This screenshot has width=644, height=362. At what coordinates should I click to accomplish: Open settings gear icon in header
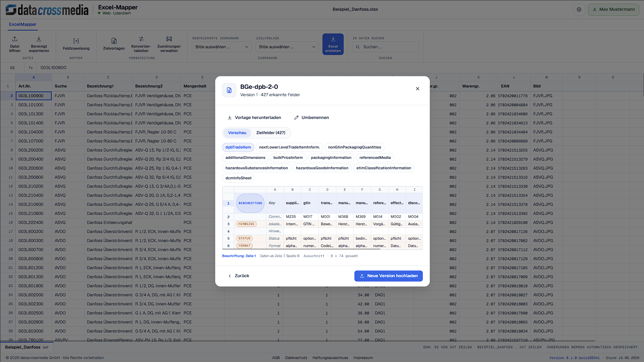(579, 10)
